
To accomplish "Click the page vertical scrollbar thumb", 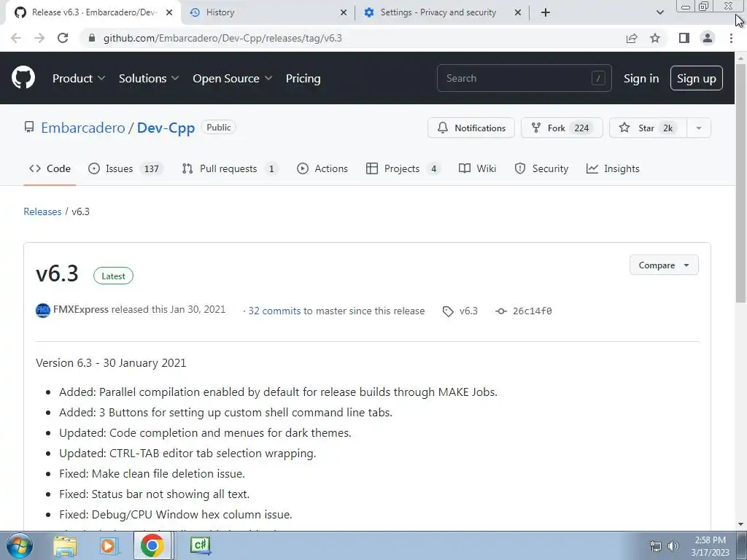I will (740, 183).
